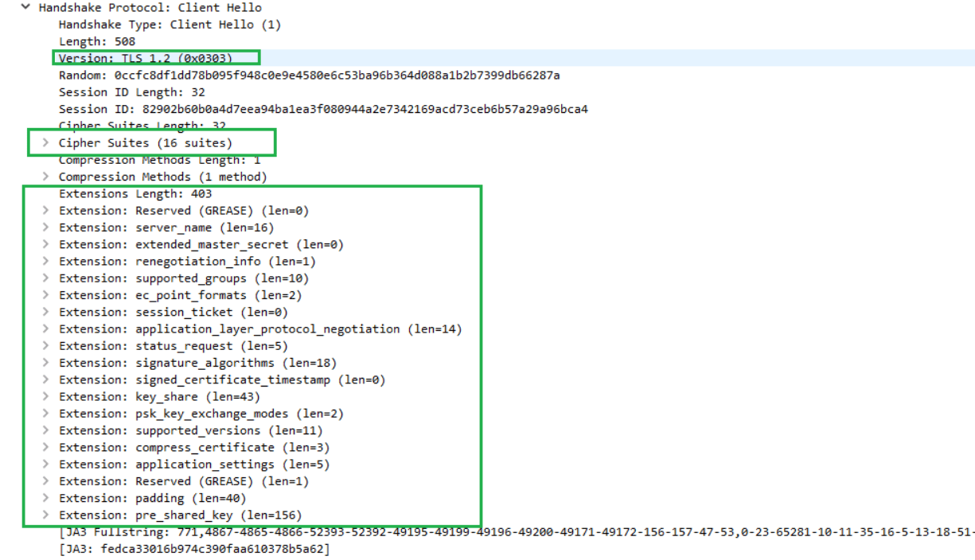975x560 pixels.
Task: Select the Handshake Type: Client Hello row
Action: point(170,25)
